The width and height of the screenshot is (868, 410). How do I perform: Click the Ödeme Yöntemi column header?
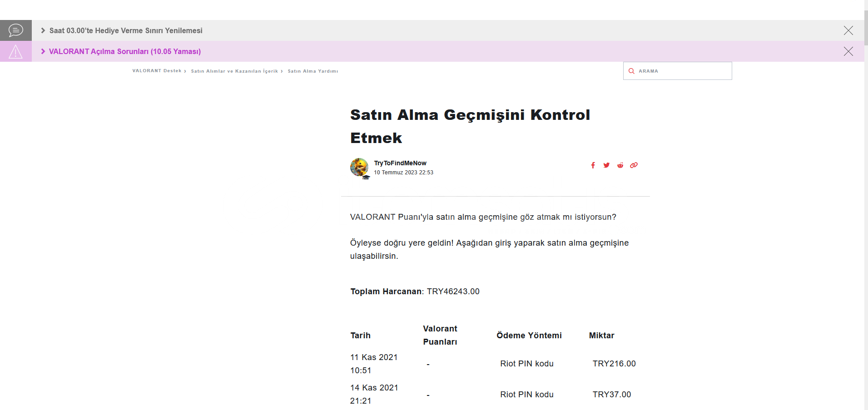pos(529,336)
